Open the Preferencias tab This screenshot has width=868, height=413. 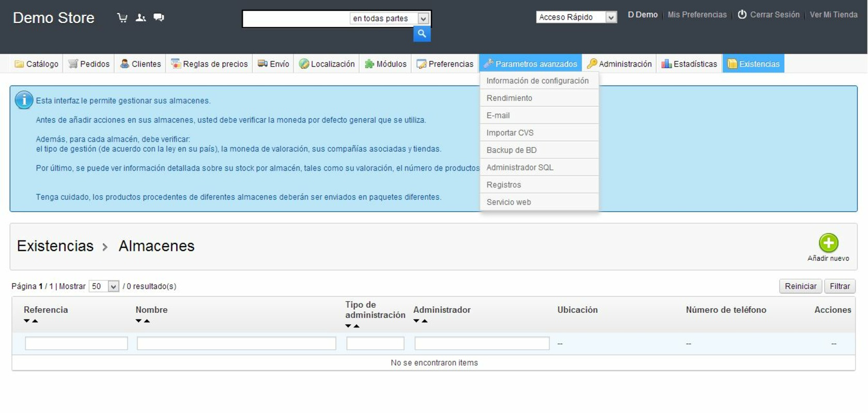pos(445,63)
